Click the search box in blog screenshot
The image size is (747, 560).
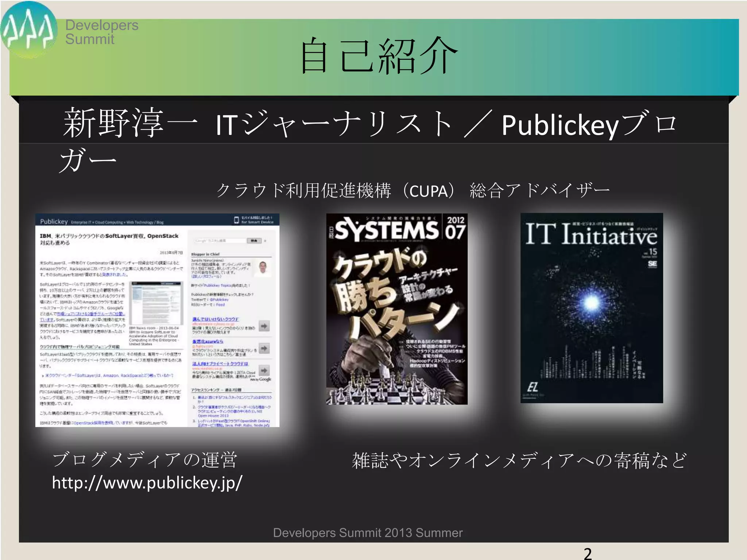221,241
